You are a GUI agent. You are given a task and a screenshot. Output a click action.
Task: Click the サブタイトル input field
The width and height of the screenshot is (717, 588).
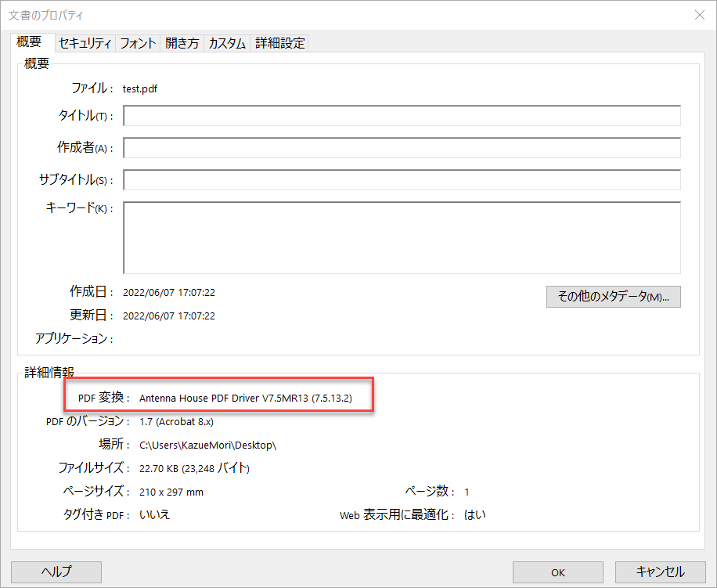click(x=402, y=179)
